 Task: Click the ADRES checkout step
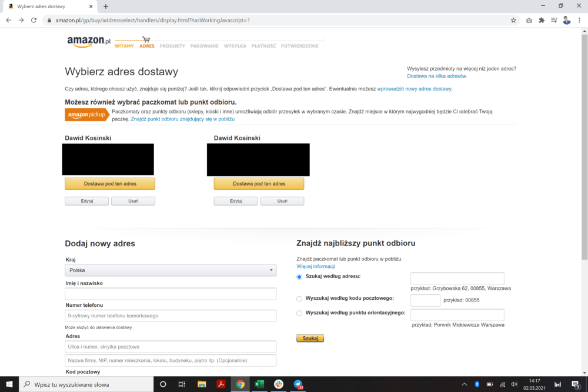point(146,46)
